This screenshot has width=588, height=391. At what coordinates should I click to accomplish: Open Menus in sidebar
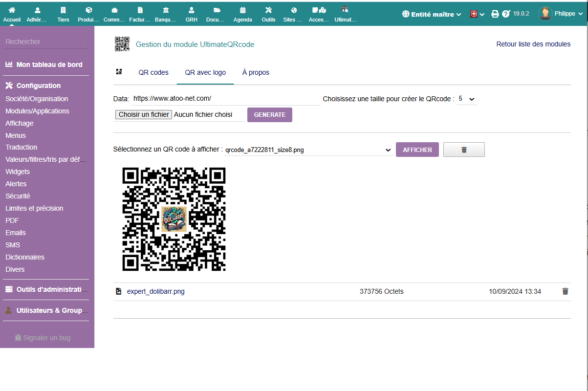point(16,135)
